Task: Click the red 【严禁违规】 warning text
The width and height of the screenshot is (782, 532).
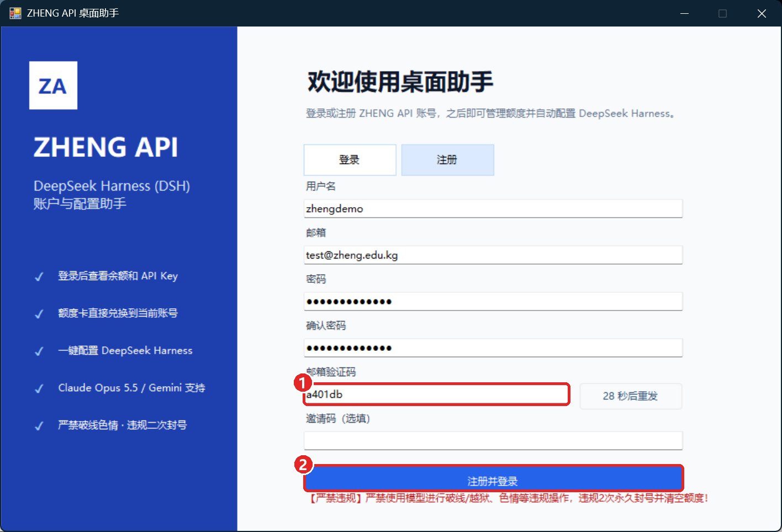Action: (508, 498)
